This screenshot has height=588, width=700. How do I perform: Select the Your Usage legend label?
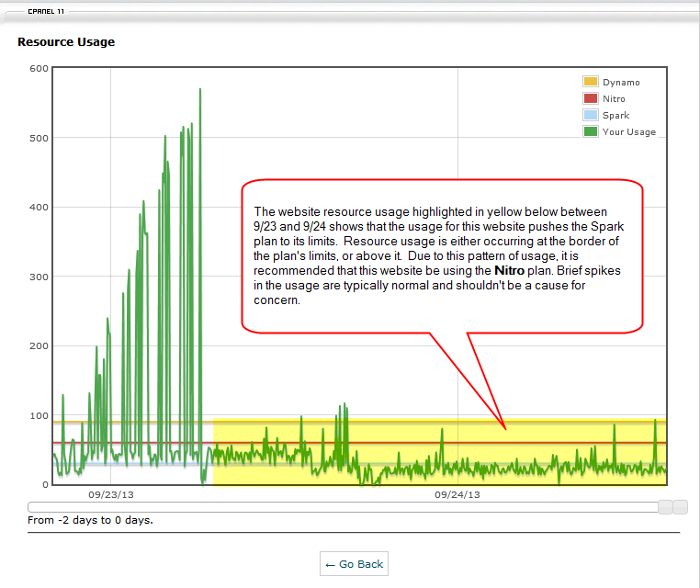pos(629,132)
